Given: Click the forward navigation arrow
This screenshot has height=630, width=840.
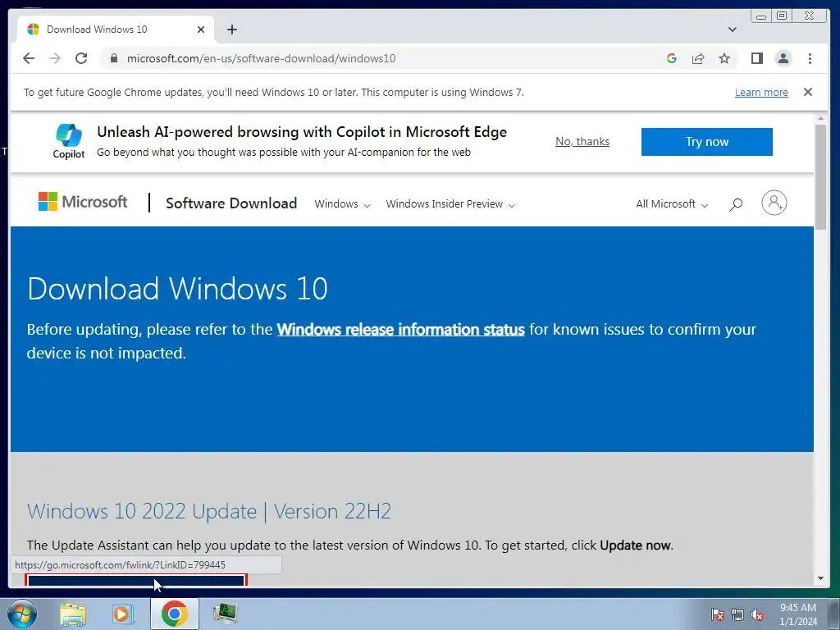Looking at the screenshot, I should [55, 58].
